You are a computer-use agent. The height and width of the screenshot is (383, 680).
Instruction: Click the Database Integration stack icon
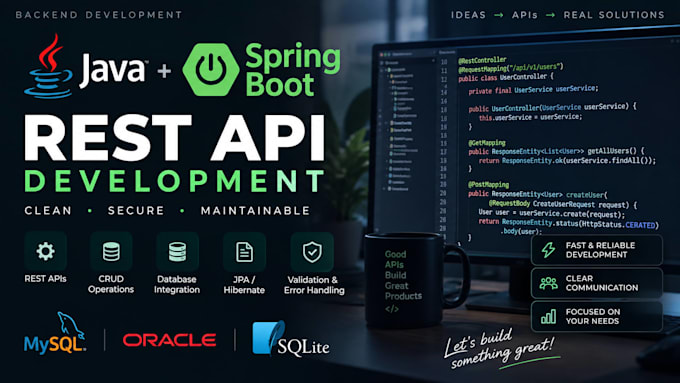(177, 252)
